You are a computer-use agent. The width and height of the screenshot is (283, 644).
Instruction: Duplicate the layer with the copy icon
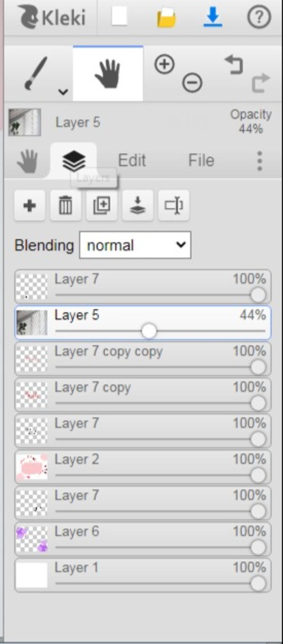[x=102, y=205]
